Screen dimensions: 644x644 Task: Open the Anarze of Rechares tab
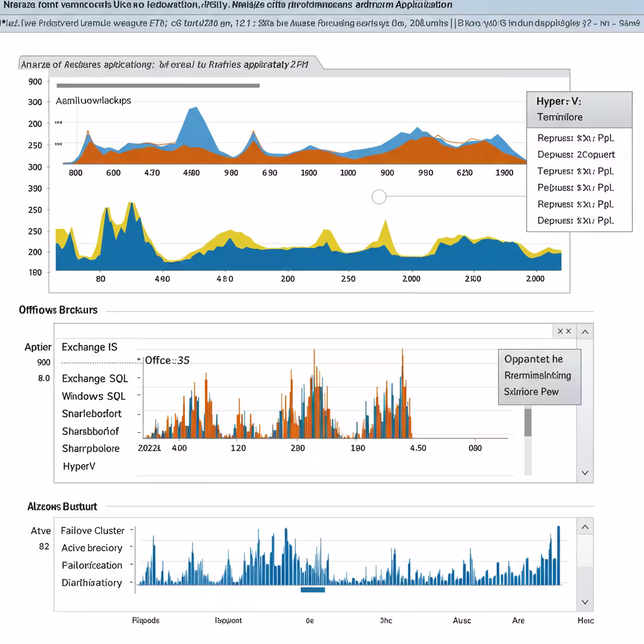coord(164,64)
